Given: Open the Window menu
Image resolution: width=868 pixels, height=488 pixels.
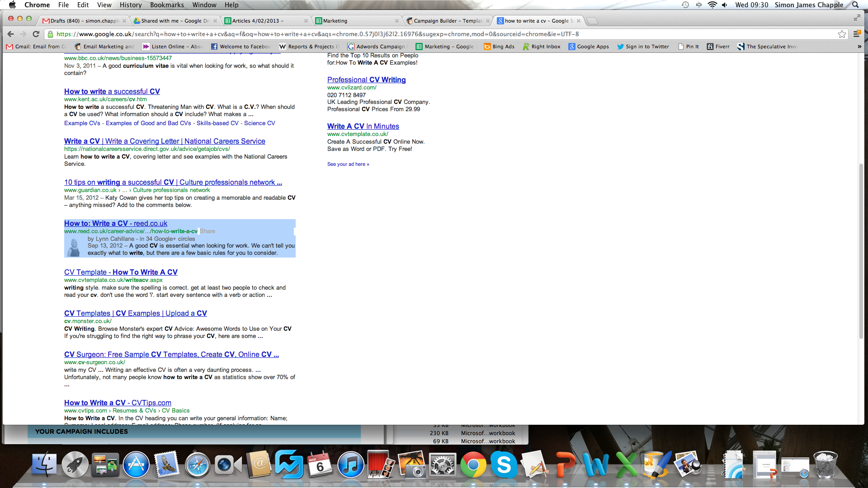Looking at the screenshot, I should 204,5.
